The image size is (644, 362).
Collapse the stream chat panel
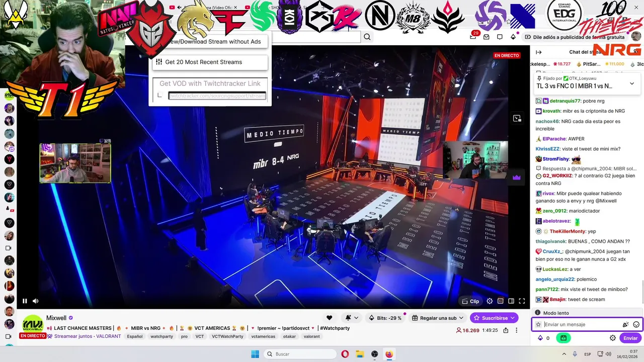(x=538, y=52)
